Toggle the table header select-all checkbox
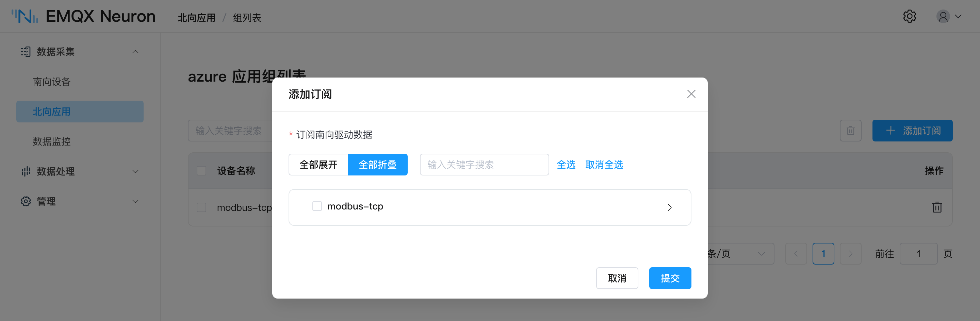Screen dimensions: 980x321 201,171
